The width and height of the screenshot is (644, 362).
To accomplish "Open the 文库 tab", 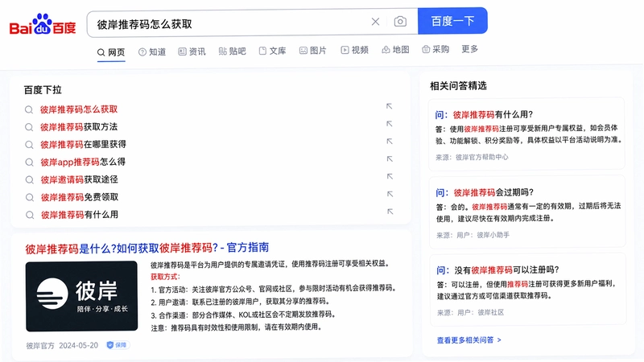I will [x=272, y=51].
